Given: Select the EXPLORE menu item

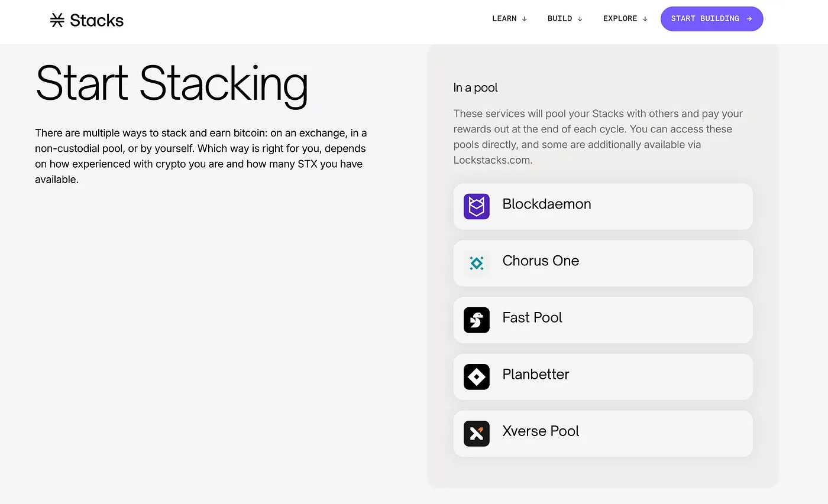Looking at the screenshot, I should click(x=620, y=18).
